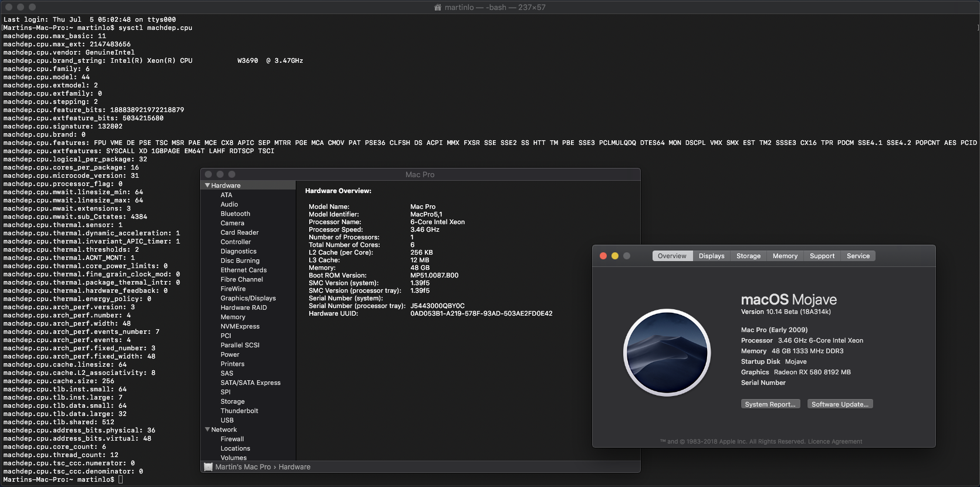Select Audio in the sidebar
The image size is (980, 487).
(229, 204)
